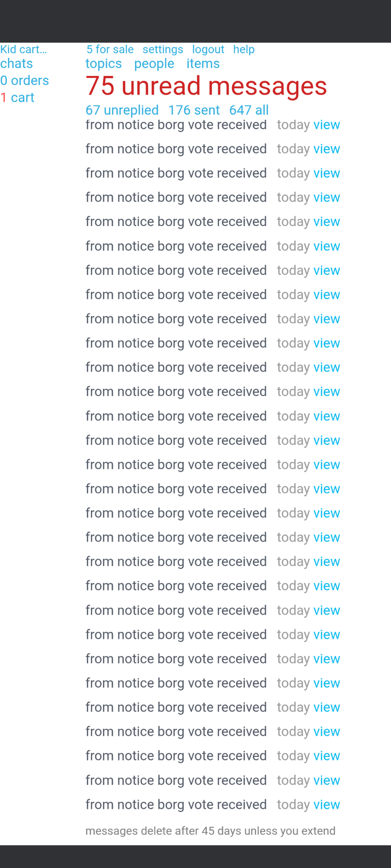391x868 pixels.
Task: Switch to the topics tab
Action: 104,63
